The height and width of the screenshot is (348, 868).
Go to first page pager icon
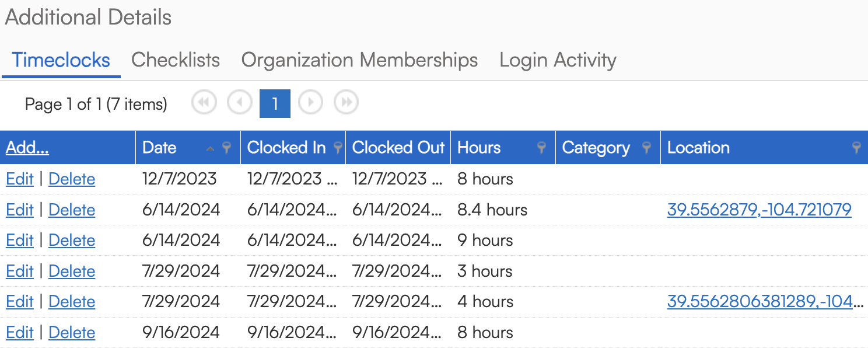click(204, 103)
